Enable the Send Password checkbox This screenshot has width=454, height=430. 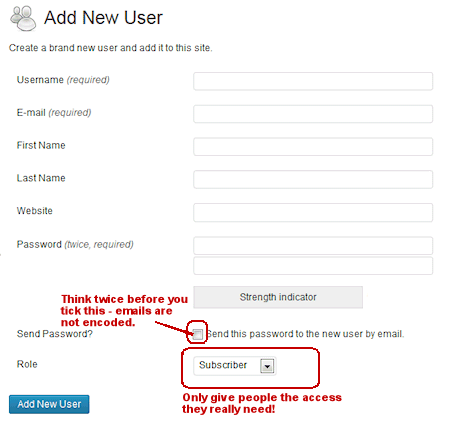point(197,334)
